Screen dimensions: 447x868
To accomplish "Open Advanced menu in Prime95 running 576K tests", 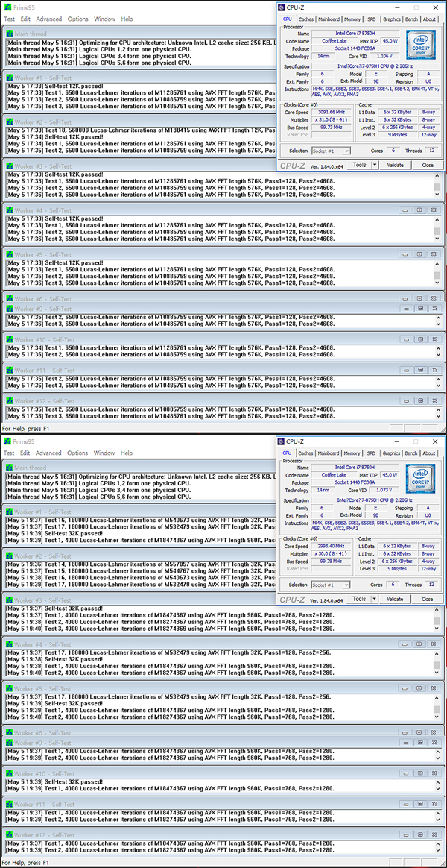I will 48,19.
